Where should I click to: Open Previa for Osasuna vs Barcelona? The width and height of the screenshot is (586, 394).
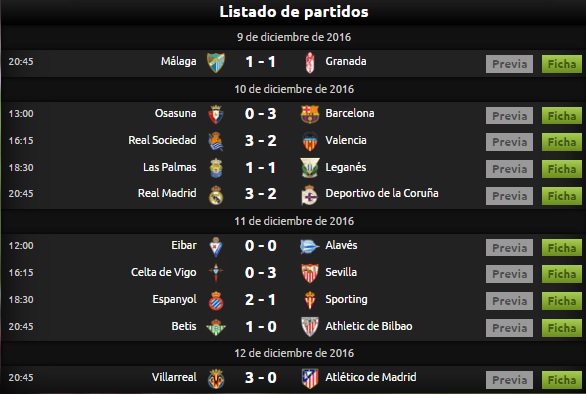pos(509,116)
